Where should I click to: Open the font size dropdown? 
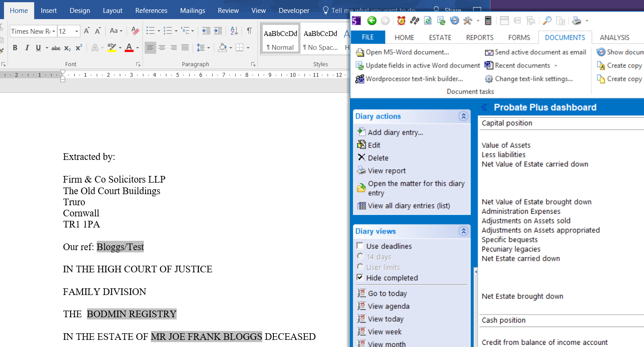(x=77, y=32)
